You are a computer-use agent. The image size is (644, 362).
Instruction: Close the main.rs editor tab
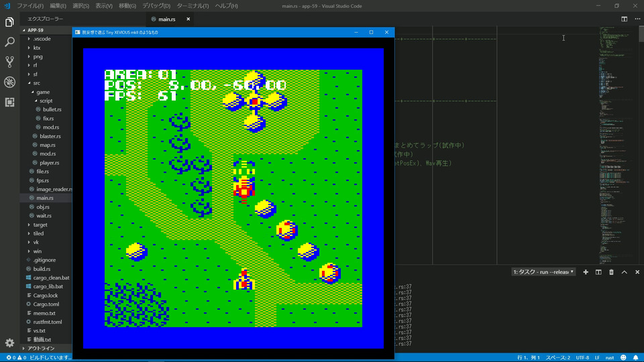tap(188, 19)
